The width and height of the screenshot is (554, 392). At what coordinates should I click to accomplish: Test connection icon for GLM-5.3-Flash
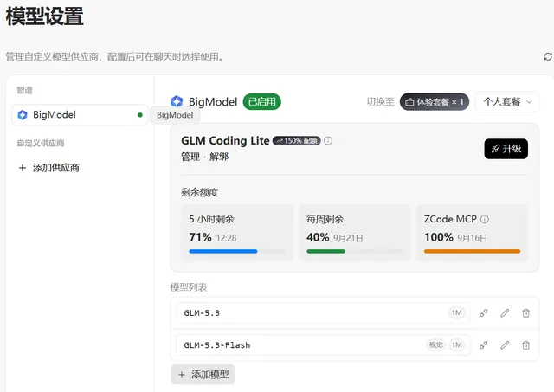(x=483, y=345)
